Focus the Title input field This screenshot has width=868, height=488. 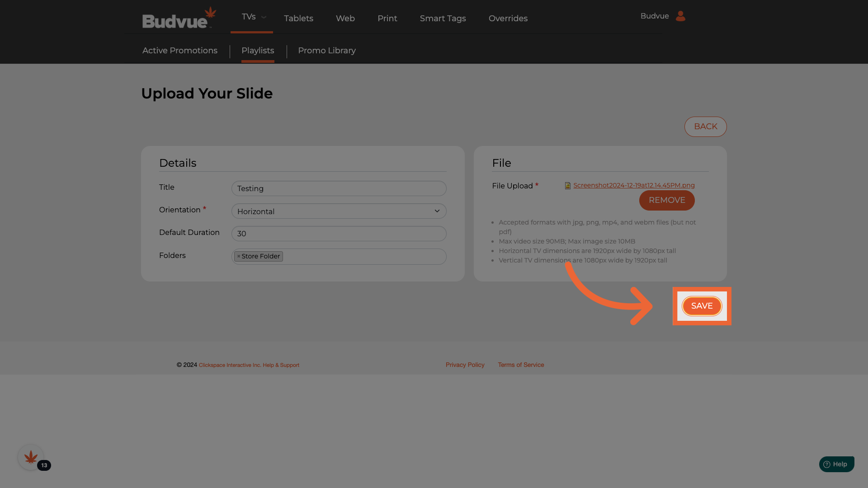click(x=339, y=188)
